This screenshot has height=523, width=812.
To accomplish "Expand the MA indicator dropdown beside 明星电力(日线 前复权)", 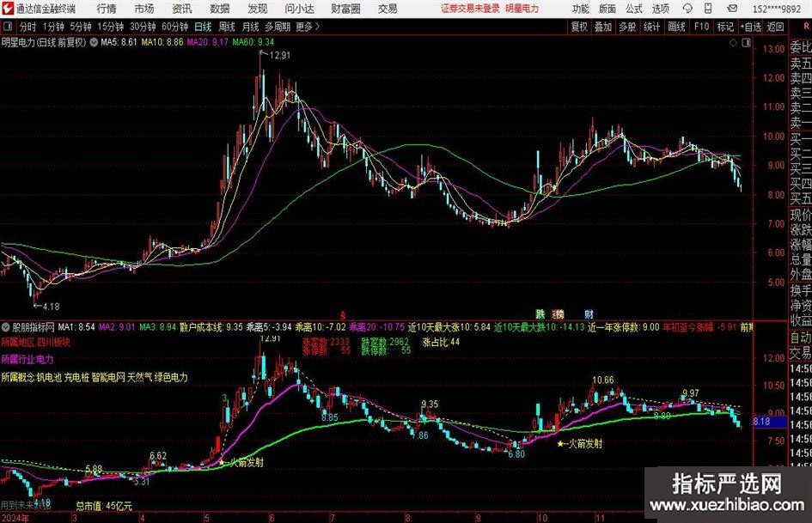I will pyautogui.click(x=94, y=42).
